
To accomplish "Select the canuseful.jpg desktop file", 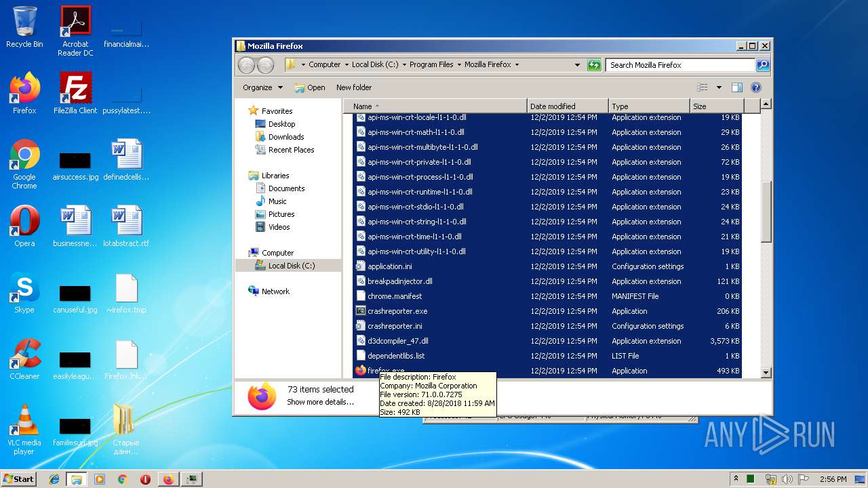I will pos(75,299).
